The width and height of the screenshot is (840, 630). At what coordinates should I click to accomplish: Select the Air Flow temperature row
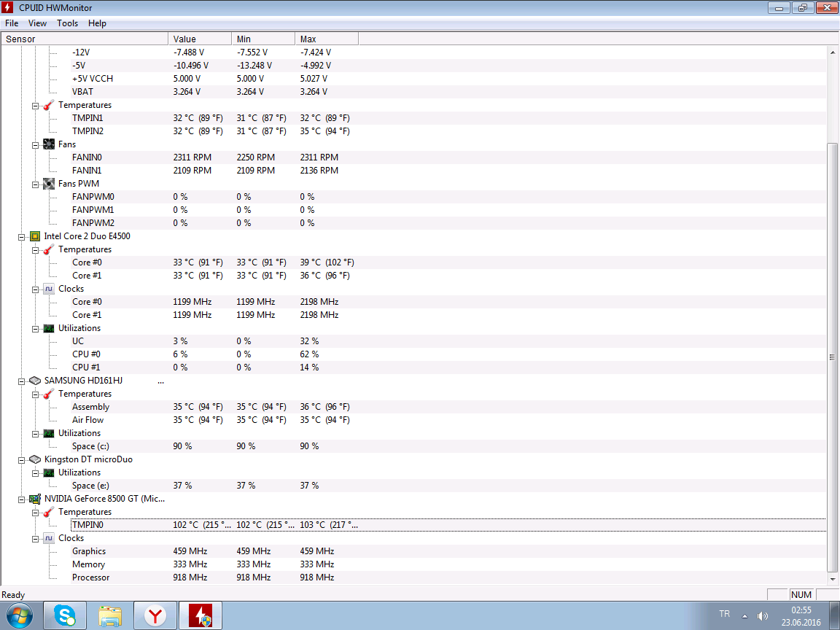click(448, 420)
